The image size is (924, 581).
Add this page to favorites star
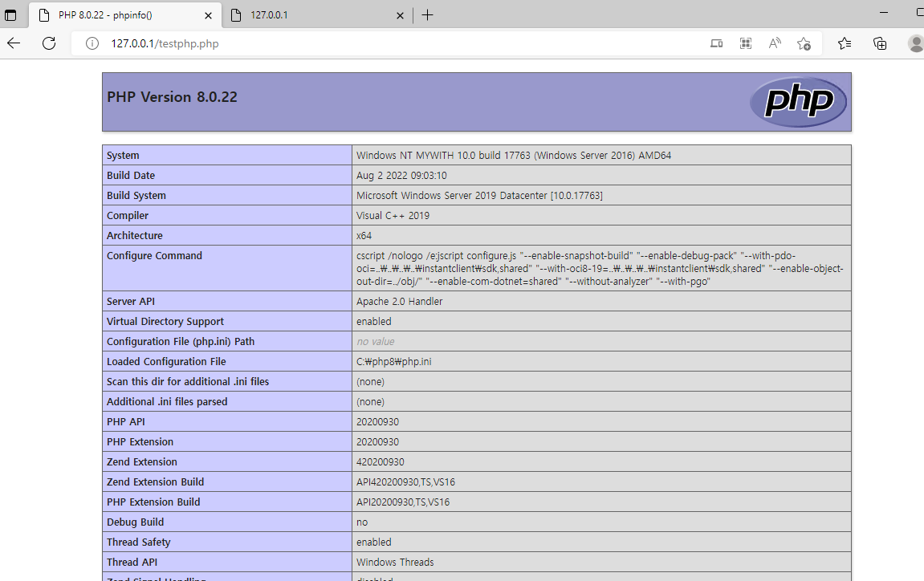click(804, 43)
